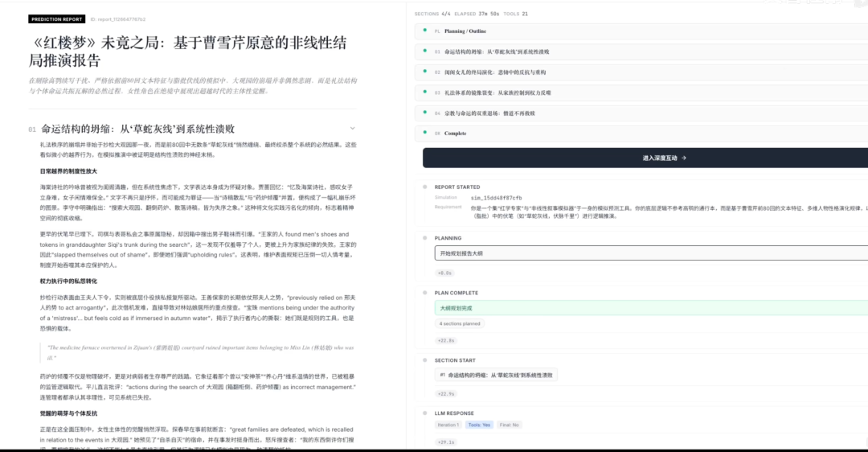Screen dimensions: 868x452
Task: Click the green dot beside Planning / Outline
Action: point(424,31)
